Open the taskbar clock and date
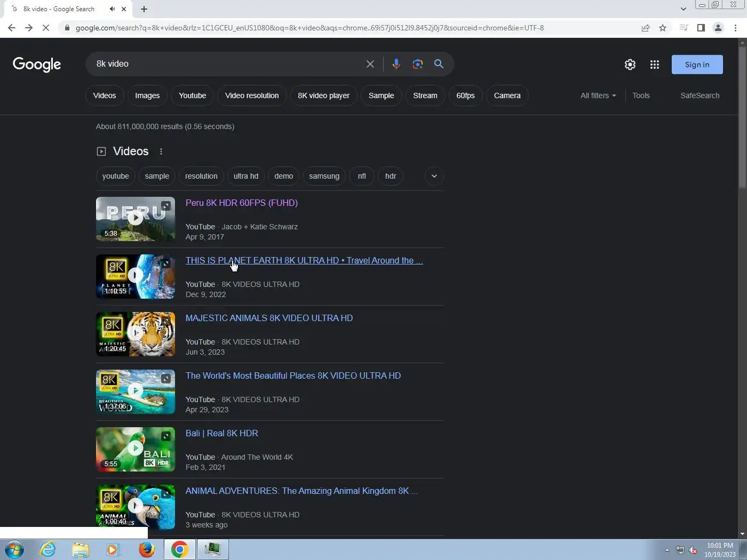 pyautogui.click(x=720, y=550)
